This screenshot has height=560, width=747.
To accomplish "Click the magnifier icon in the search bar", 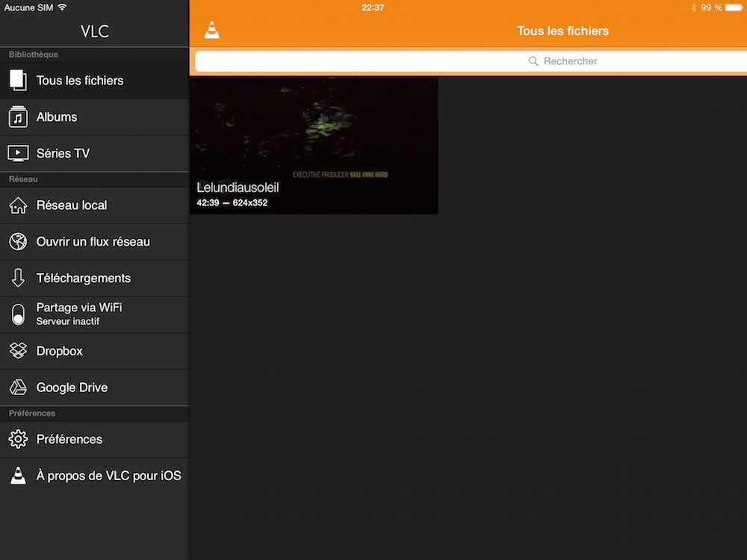I will (x=533, y=61).
